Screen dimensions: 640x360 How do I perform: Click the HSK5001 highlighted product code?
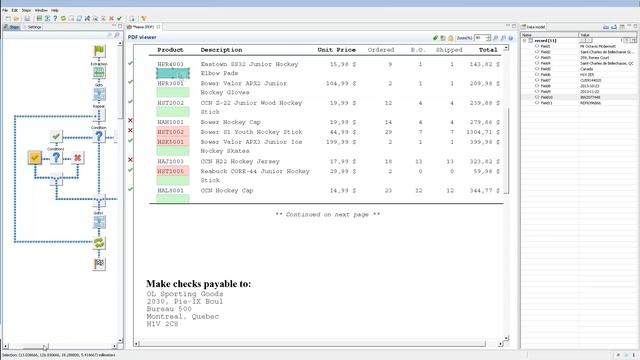(173, 142)
